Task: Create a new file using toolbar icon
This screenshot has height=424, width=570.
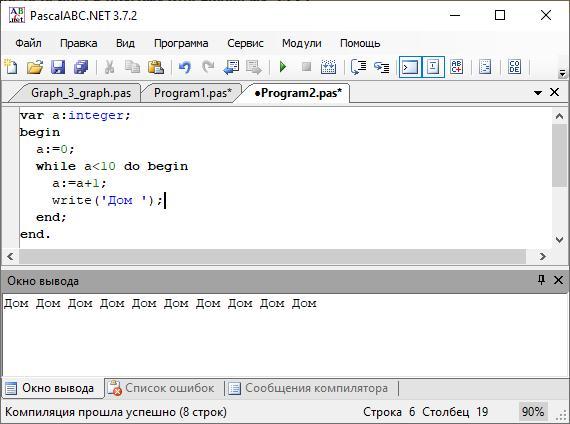Action: click(12, 67)
